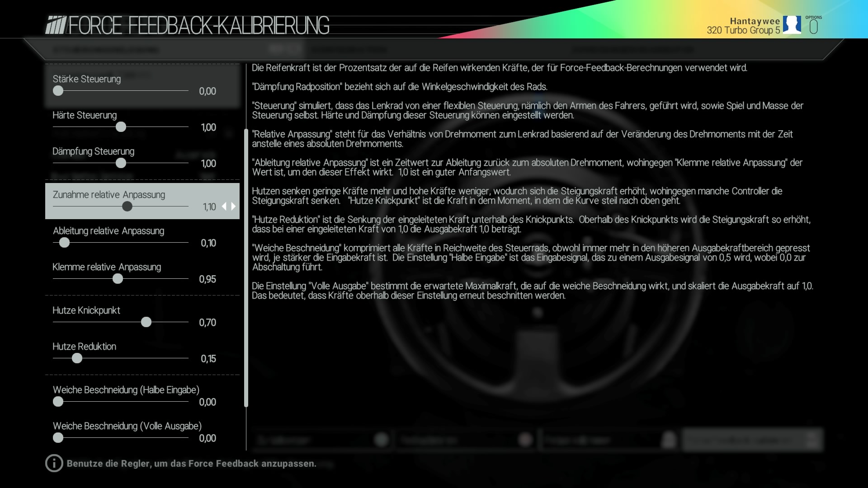Select the Klemme relative Anpassung label
This screenshot has width=868, height=488.
[x=107, y=267]
